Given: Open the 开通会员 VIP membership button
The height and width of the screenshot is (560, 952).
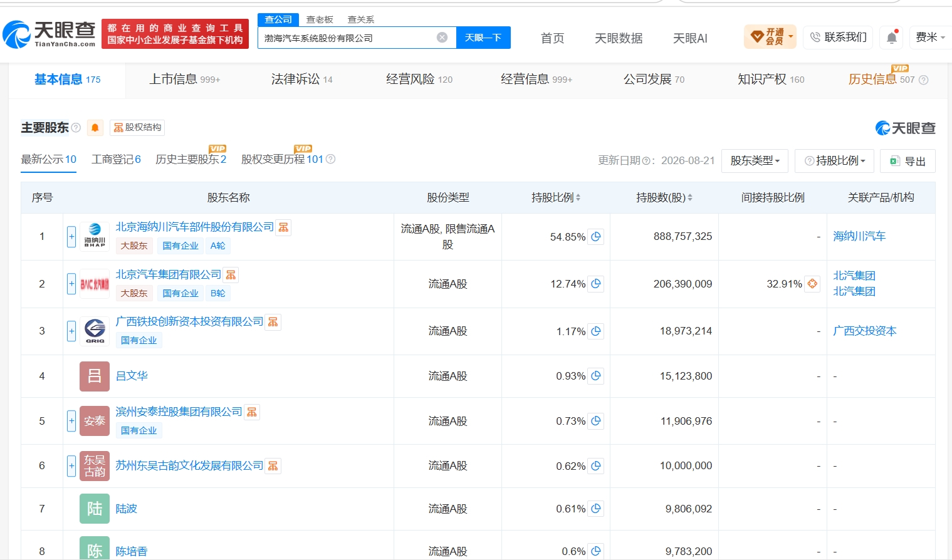Looking at the screenshot, I should pos(770,37).
